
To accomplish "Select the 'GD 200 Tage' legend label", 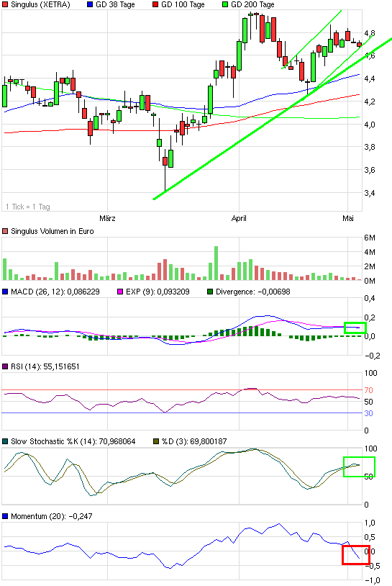I will click(x=252, y=5).
